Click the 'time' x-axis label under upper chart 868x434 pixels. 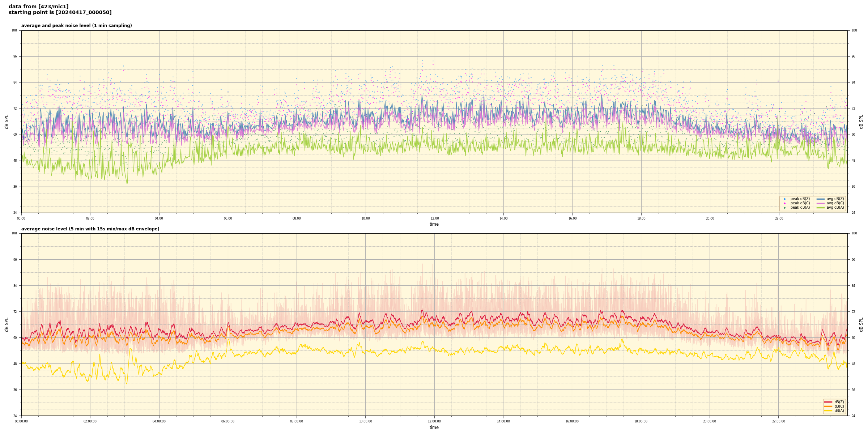[434, 224]
